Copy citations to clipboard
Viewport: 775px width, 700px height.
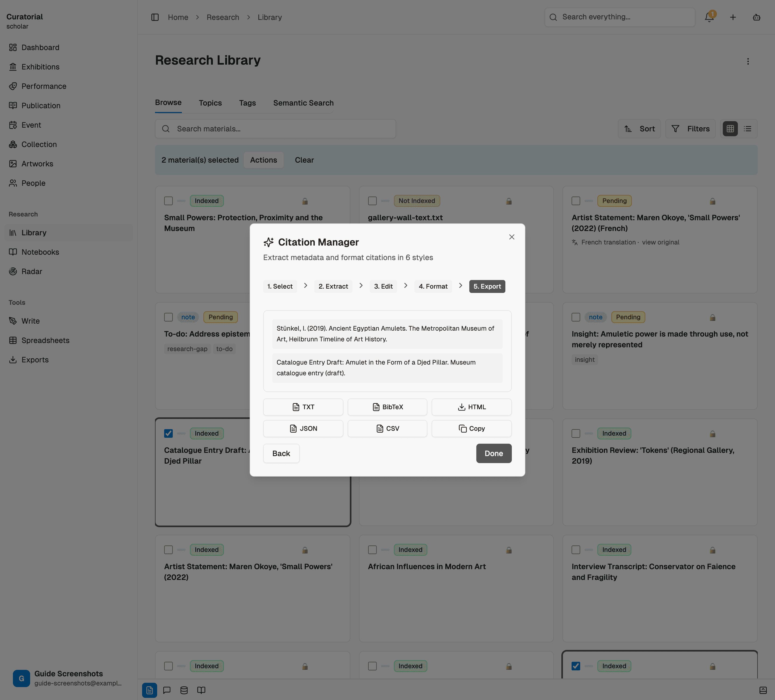(x=471, y=428)
